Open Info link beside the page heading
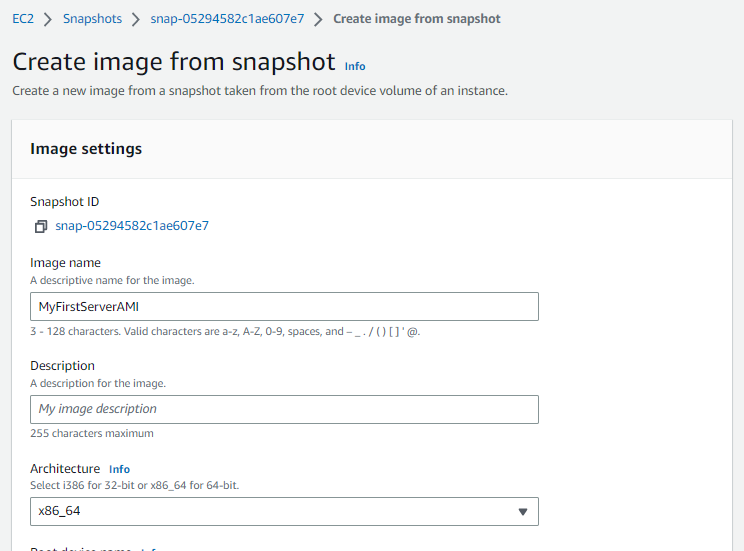 (x=355, y=66)
